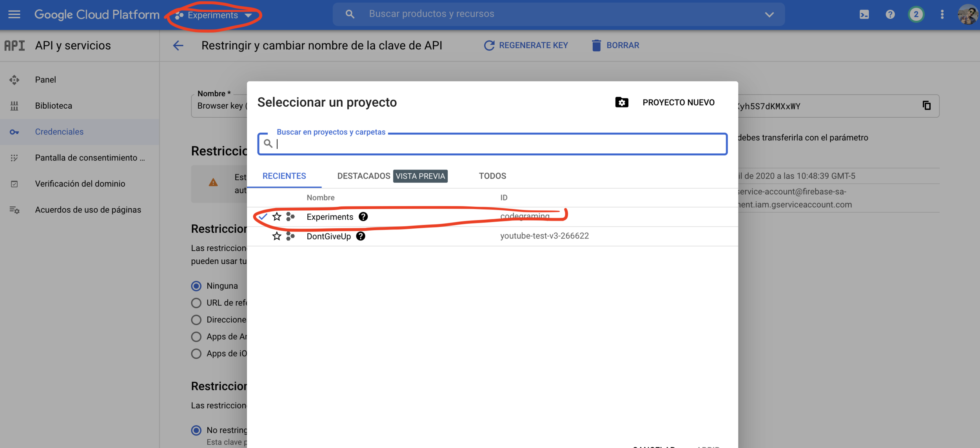Switch to the TODOS tab
980x448 pixels.
click(x=492, y=176)
